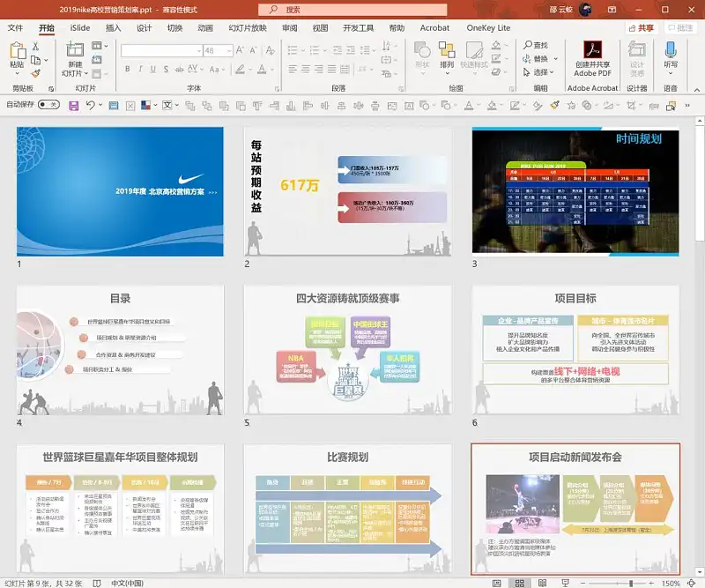This screenshot has height=588, width=705.
Task: Select slide 1 Nike cover thumbnail
Action: coord(120,191)
